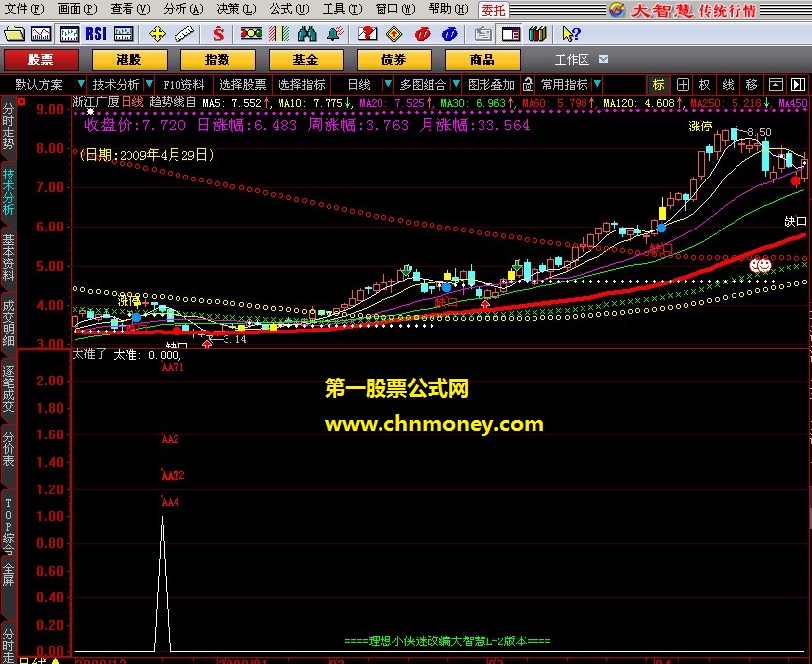Click the traffic light signal icon
The image size is (812, 664).
(x=252, y=34)
